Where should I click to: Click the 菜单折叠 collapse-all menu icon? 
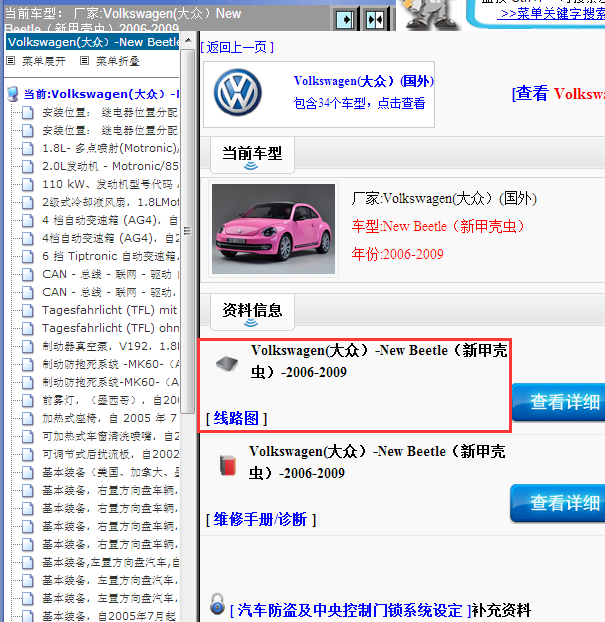pyautogui.click(x=84, y=61)
